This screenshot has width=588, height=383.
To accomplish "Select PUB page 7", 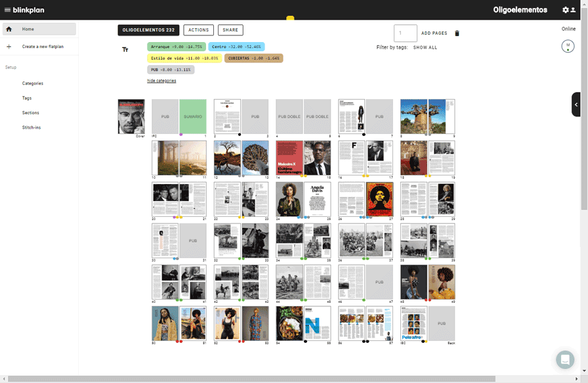I will [379, 116].
